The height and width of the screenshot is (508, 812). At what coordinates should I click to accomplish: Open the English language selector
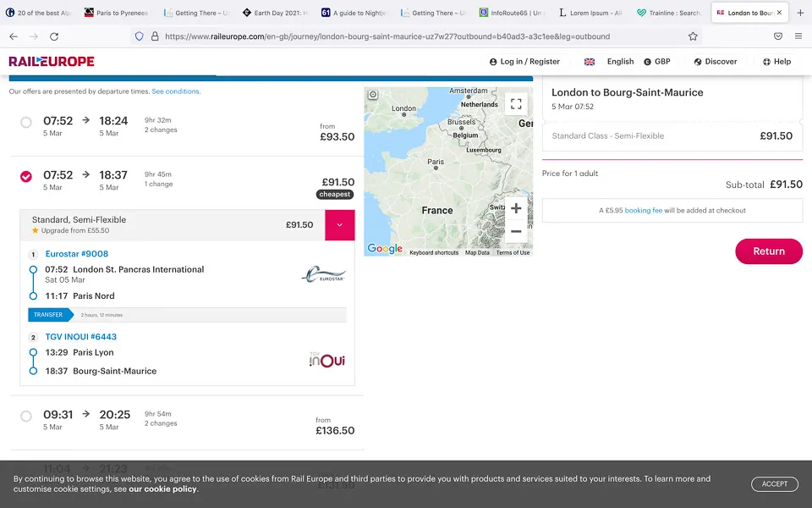coord(620,62)
